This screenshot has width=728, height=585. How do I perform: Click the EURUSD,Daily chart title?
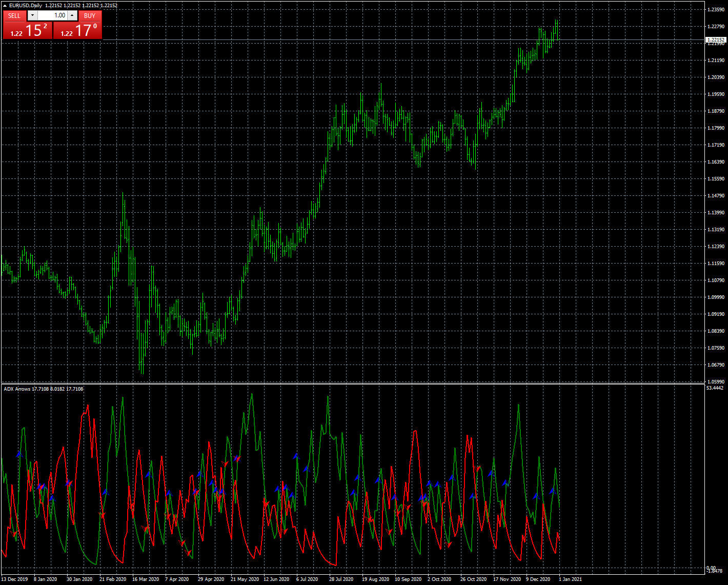(26, 6)
